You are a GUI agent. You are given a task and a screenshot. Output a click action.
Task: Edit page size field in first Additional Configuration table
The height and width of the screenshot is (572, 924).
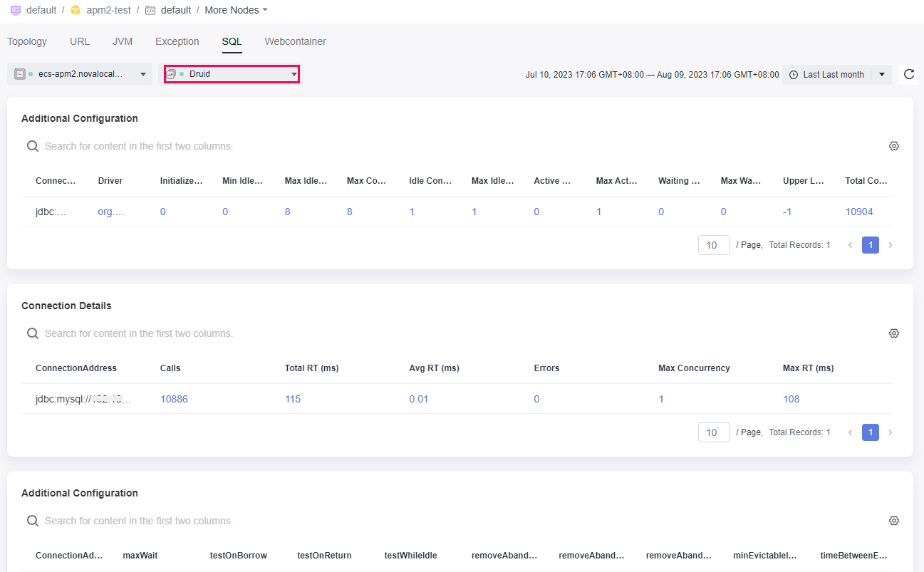(714, 245)
